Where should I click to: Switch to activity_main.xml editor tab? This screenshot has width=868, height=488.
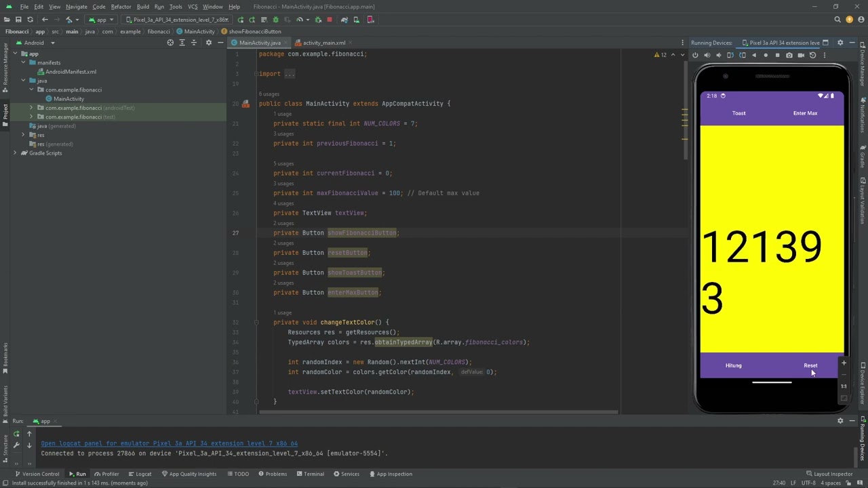(x=323, y=43)
